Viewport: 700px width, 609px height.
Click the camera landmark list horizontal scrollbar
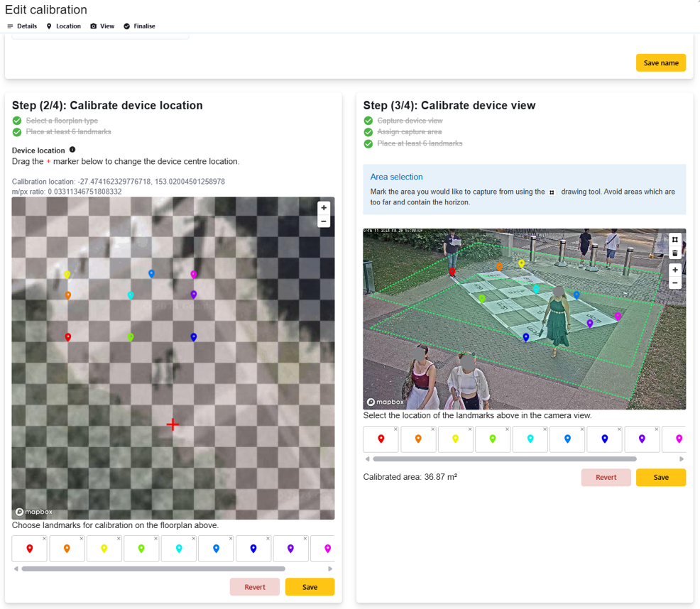tap(505, 459)
